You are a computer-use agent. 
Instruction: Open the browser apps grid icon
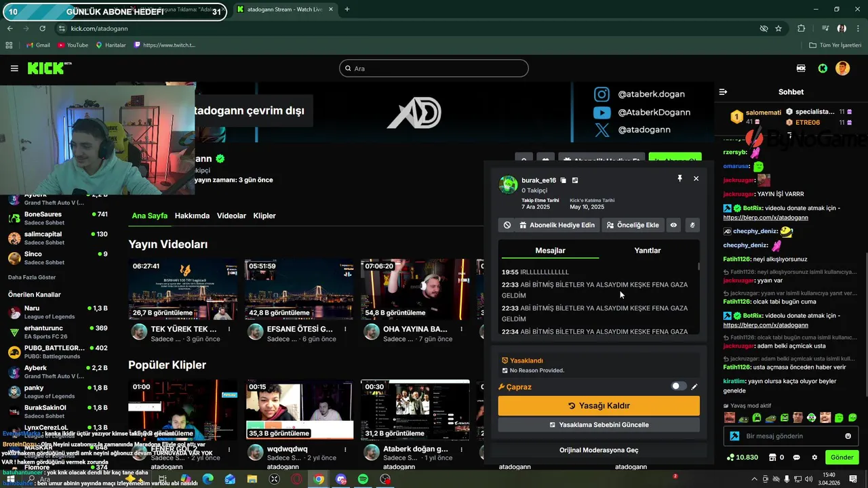[9, 45]
